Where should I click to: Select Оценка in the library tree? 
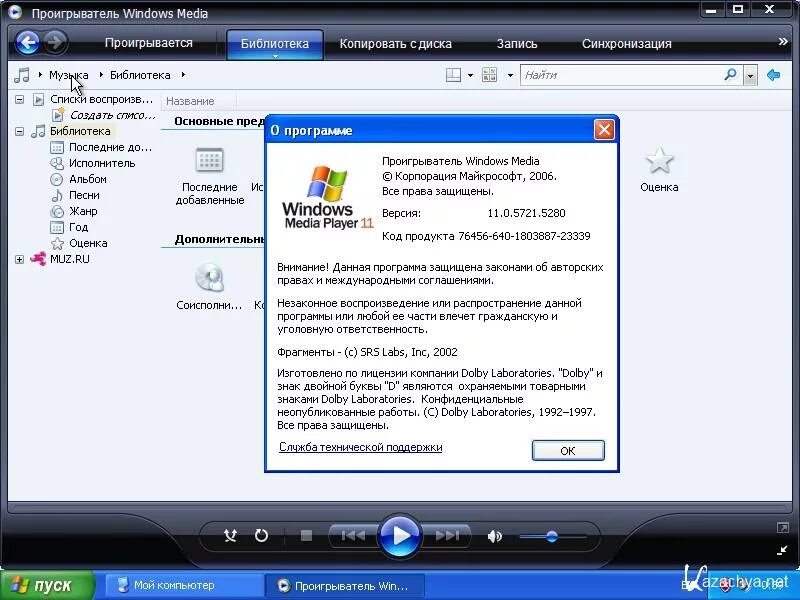click(x=88, y=243)
